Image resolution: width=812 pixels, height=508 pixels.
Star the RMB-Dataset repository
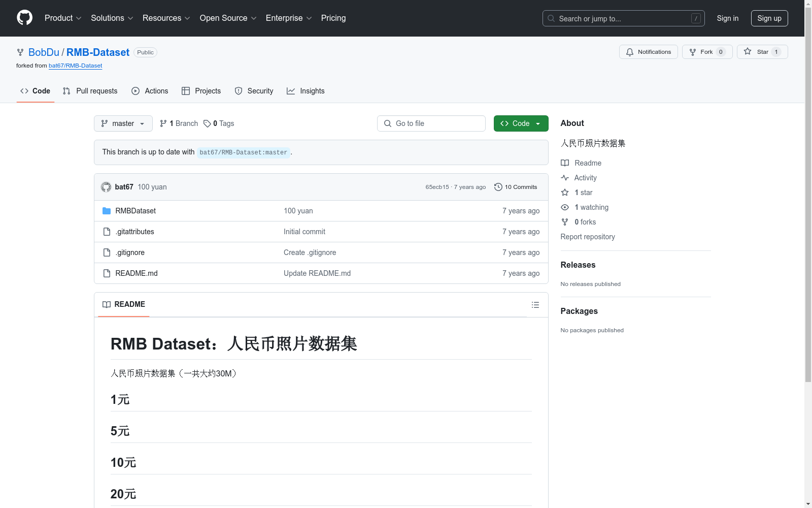(762, 52)
